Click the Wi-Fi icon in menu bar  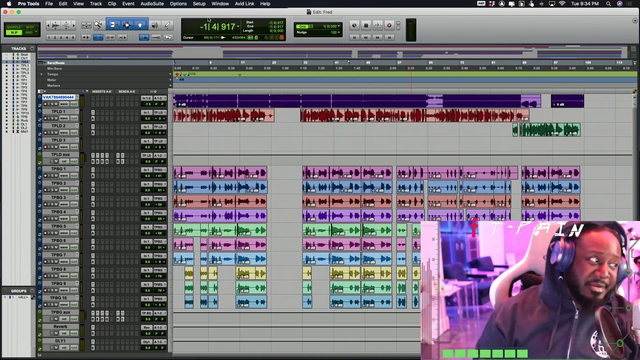[562, 4]
